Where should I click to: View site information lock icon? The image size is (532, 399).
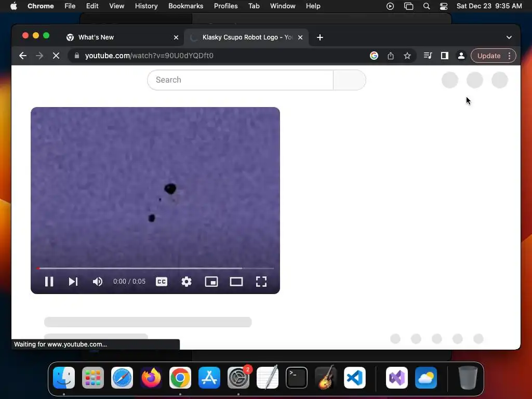(x=77, y=56)
